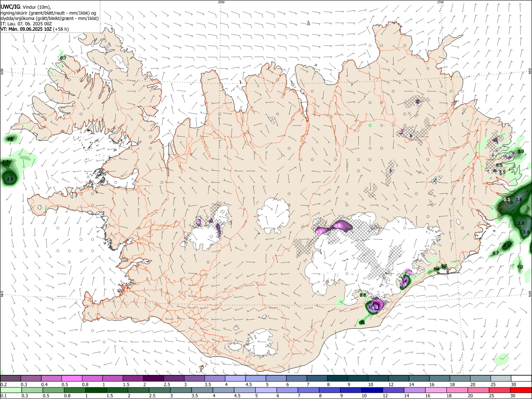The height and width of the screenshot is (399, 532).
Task: Pick the dark teal swatch at snow value 8
Action: (x=337, y=379)
